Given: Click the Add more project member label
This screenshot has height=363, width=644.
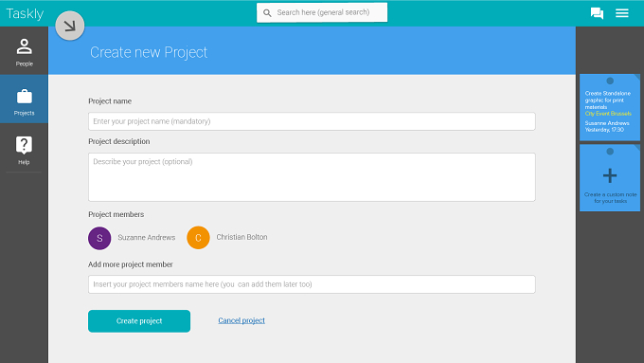Looking at the screenshot, I should 131,264.
